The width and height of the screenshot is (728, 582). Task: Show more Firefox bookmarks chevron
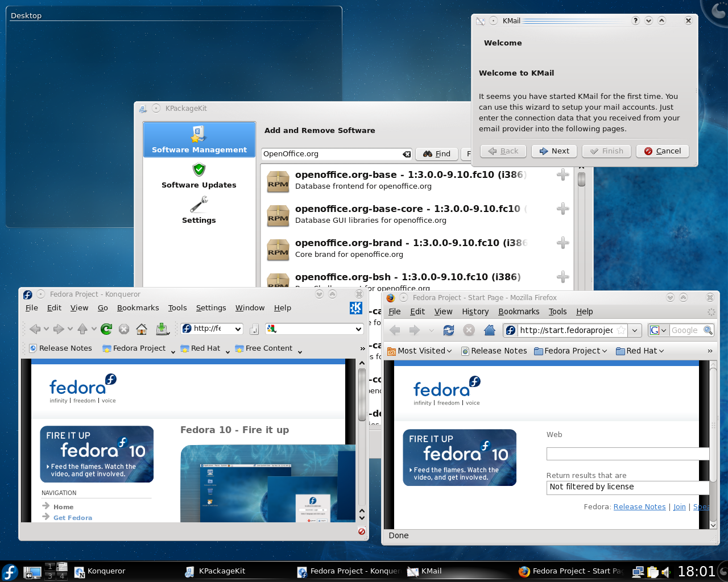[x=710, y=351]
